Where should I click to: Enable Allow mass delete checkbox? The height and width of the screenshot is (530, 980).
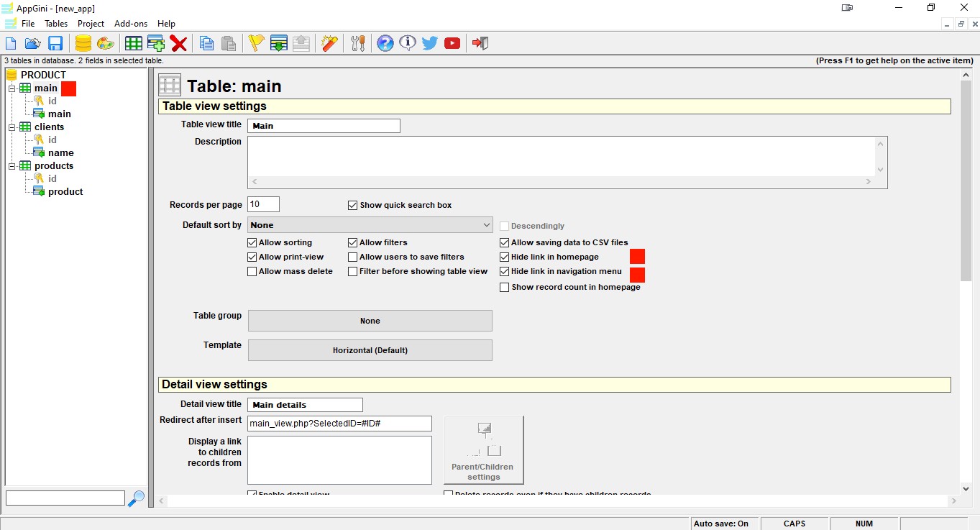[252, 271]
